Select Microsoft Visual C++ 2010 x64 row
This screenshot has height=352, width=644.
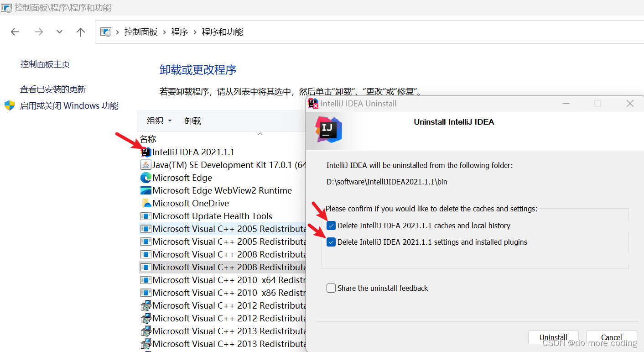pyautogui.click(x=223, y=280)
